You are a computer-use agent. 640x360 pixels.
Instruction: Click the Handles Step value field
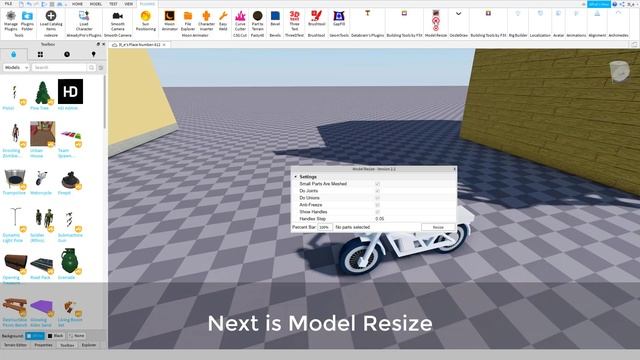(414, 219)
